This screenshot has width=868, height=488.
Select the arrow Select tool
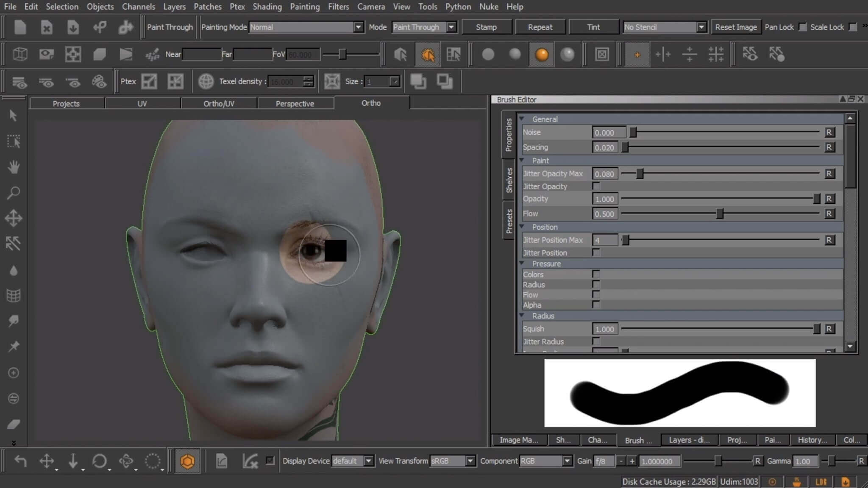14,115
